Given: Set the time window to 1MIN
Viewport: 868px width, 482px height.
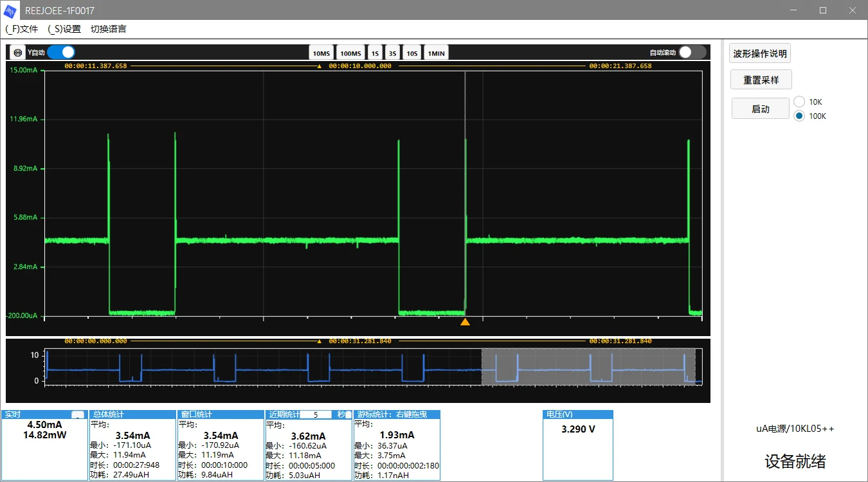Looking at the screenshot, I should coord(436,53).
